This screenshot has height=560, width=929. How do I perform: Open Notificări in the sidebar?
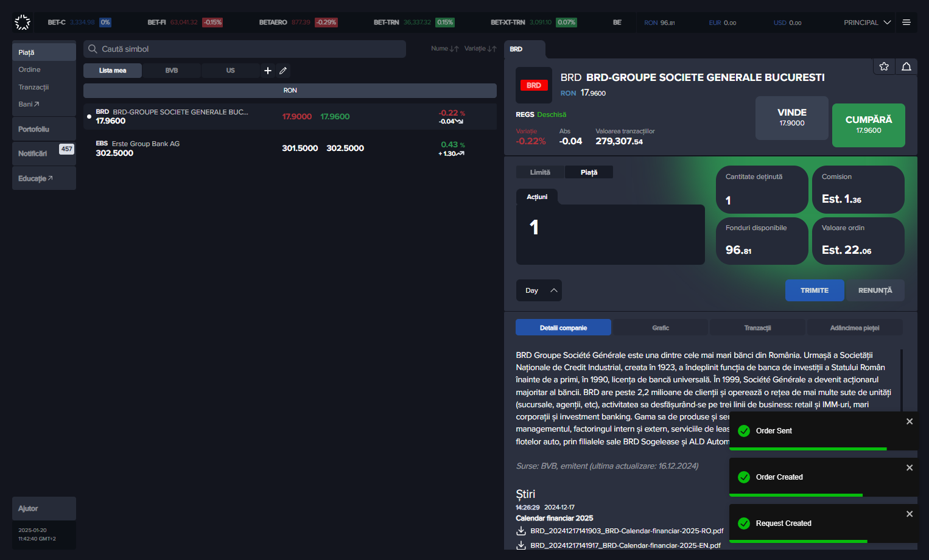click(x=44, y=153)
